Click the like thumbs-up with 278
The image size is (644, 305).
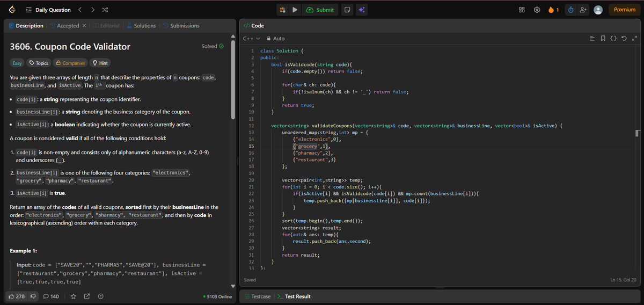[x=16, y=296]
